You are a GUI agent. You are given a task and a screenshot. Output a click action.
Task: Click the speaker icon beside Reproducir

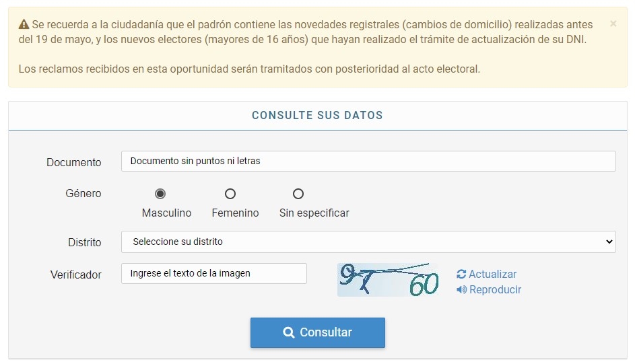tap(461, 290)
